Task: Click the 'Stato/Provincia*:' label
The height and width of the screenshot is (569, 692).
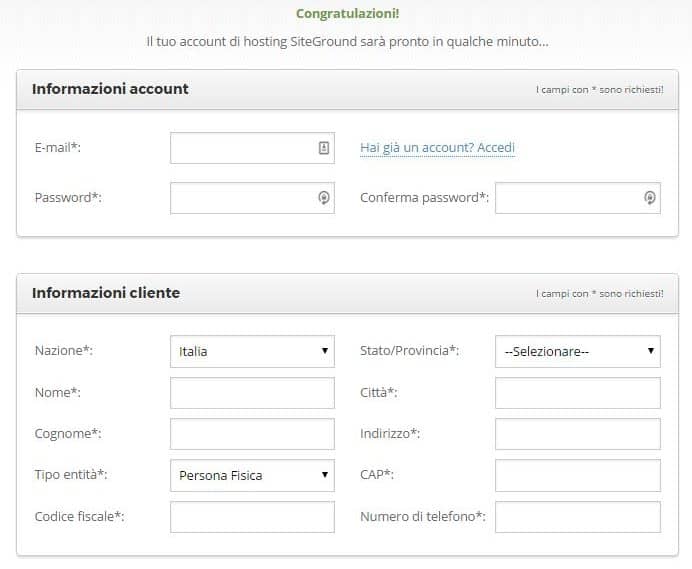Action: coord(410,350)
